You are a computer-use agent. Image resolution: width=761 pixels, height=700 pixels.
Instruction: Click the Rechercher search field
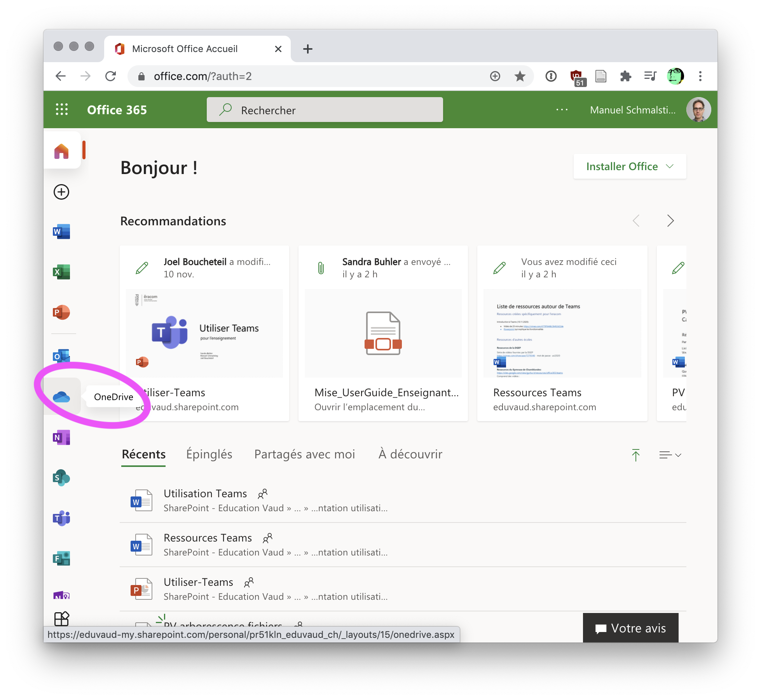tap(325, 110)
